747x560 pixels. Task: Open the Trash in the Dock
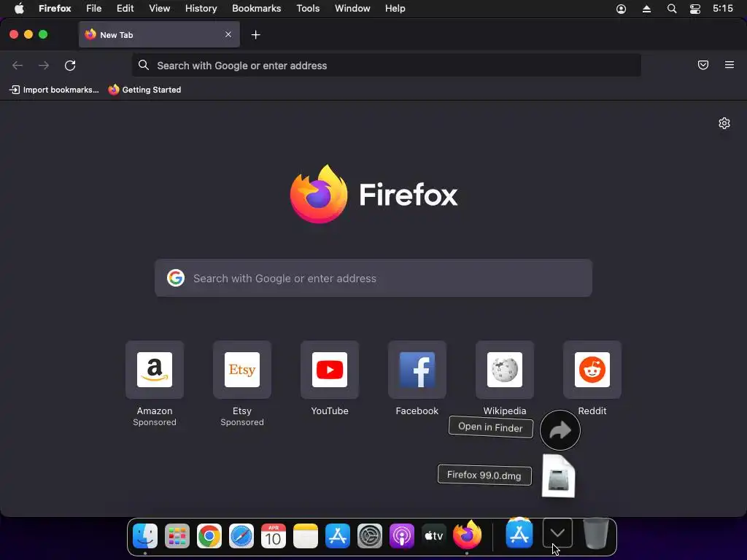pos(595,534)
